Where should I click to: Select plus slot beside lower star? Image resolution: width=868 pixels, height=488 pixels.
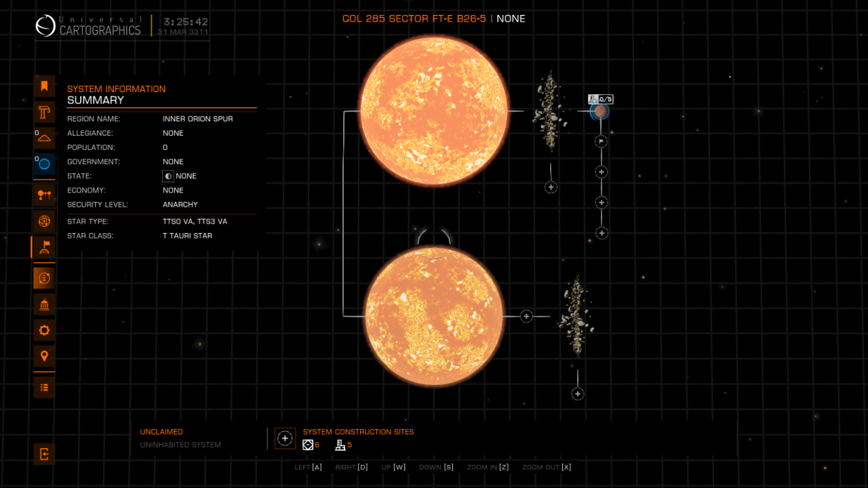pyautogui.click(x=526, y=317)
